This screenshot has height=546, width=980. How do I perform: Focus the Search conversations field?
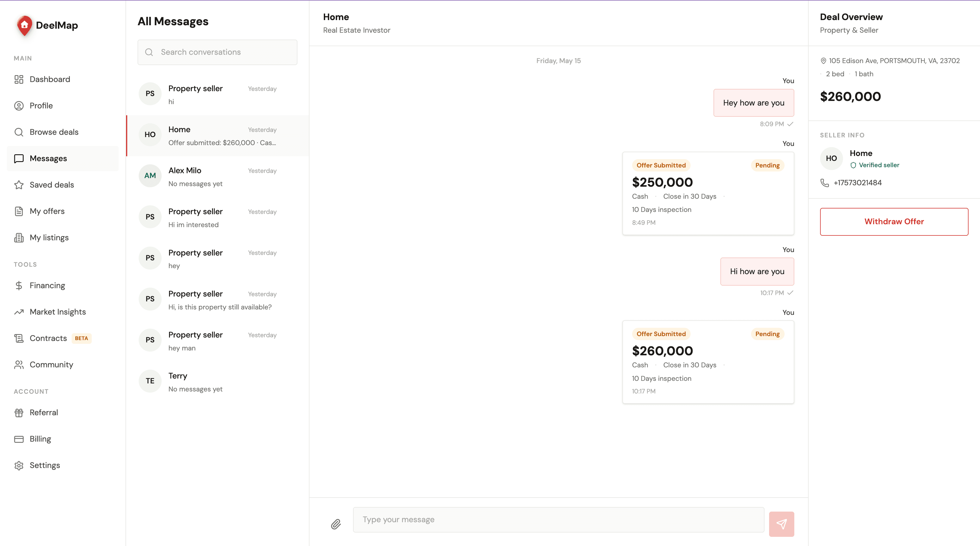pos(217,52)
